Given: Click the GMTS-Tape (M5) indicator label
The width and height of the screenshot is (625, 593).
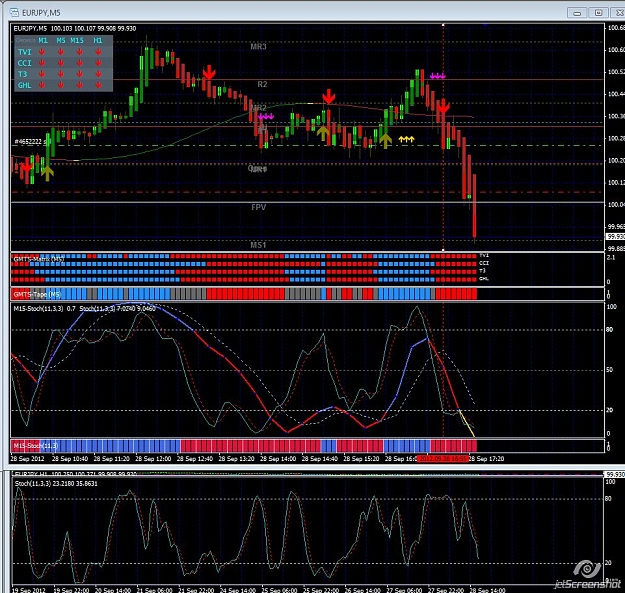Looking at the screenshot, I should (37, 295).
